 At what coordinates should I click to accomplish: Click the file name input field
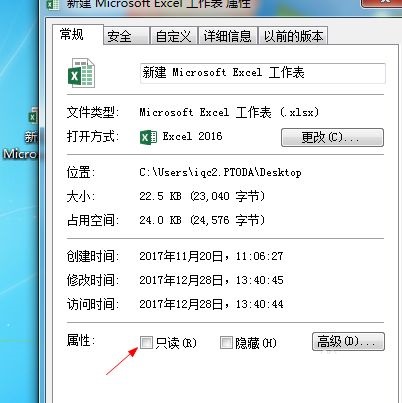(x=263, y=73)
